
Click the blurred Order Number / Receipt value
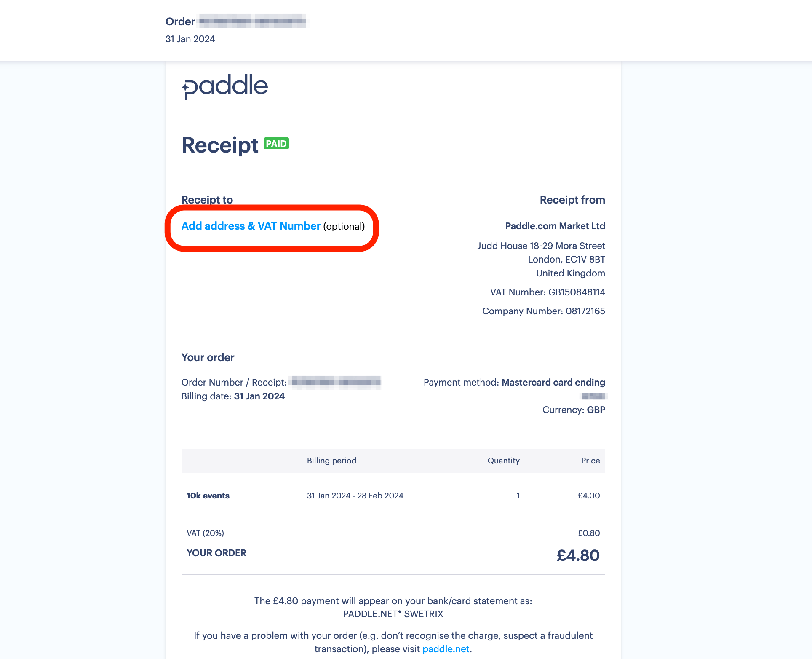coord(335,382)
